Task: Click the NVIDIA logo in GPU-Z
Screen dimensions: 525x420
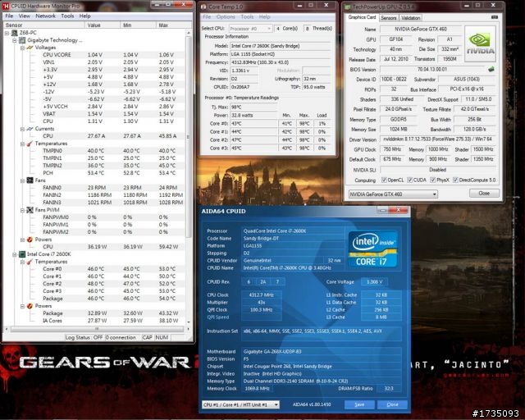Action: coord(480,43)
